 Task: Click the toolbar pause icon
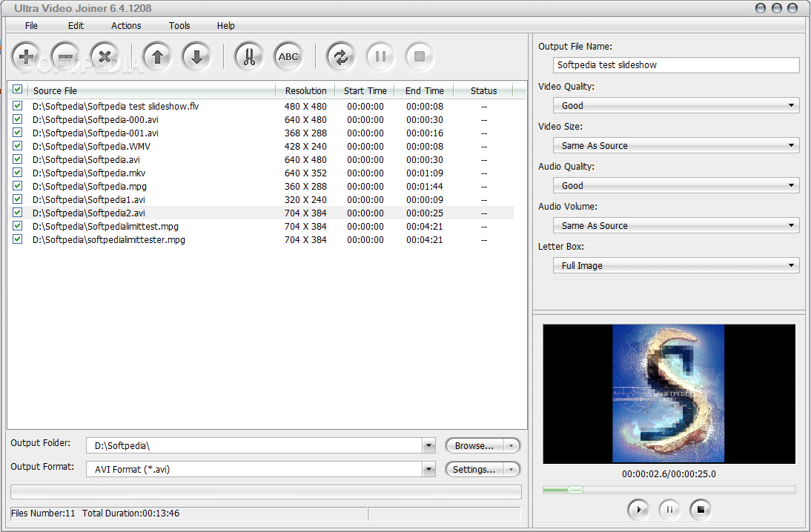click(380, 56)
